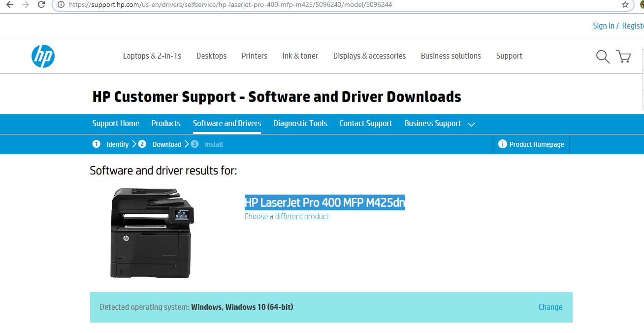Click the Product Homepage info icon
Image resolution: width=644 pixels, height=333 pixels.
pyautogui.click(x=502, y=144)
